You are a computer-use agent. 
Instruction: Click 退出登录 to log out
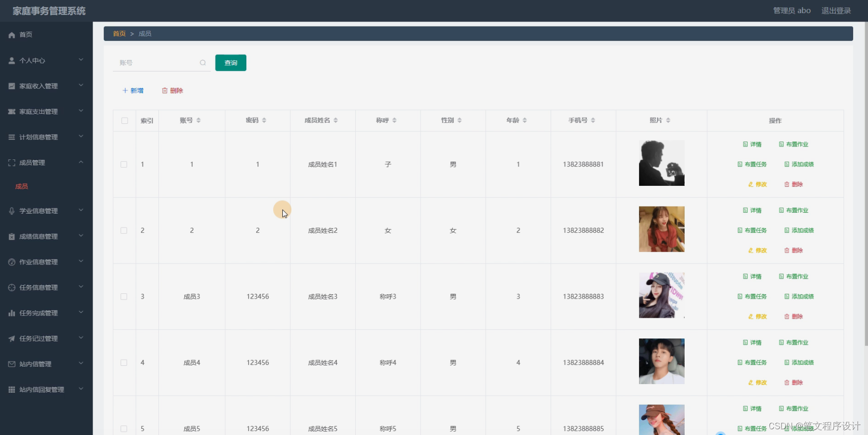pos(836,11)
